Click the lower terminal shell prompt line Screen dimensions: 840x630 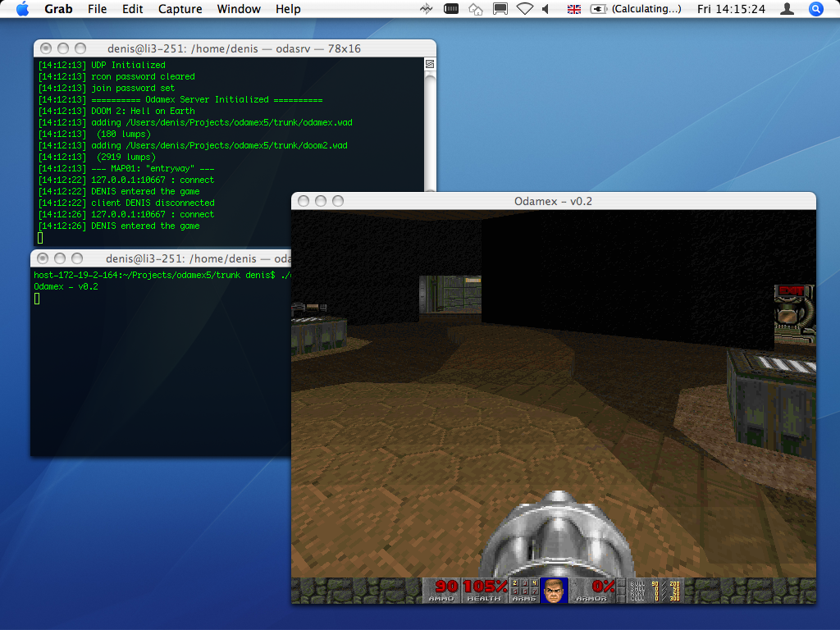click(x=162, y=276)
